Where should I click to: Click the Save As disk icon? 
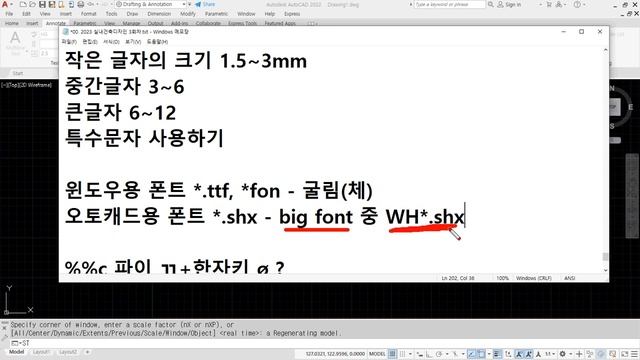coord(52,4)
